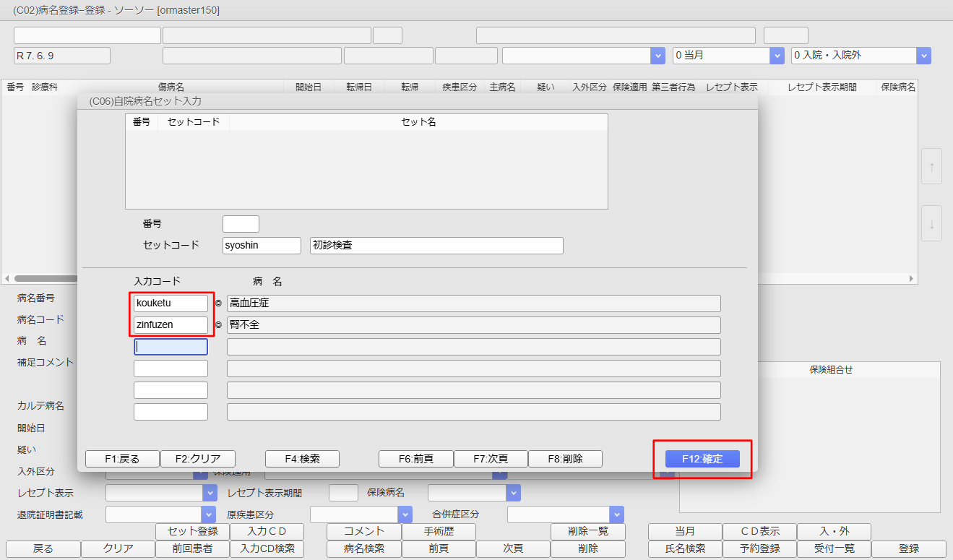Click the セット名 column header
This screenshot has width=953, height=560.
pos(418,122)
